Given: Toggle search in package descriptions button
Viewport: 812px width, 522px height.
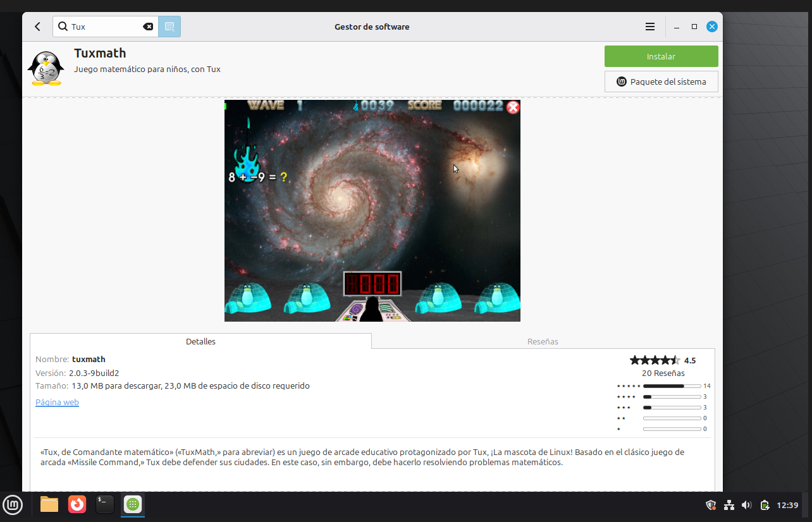Looking at the screenshot, I should tap(169, 27).
